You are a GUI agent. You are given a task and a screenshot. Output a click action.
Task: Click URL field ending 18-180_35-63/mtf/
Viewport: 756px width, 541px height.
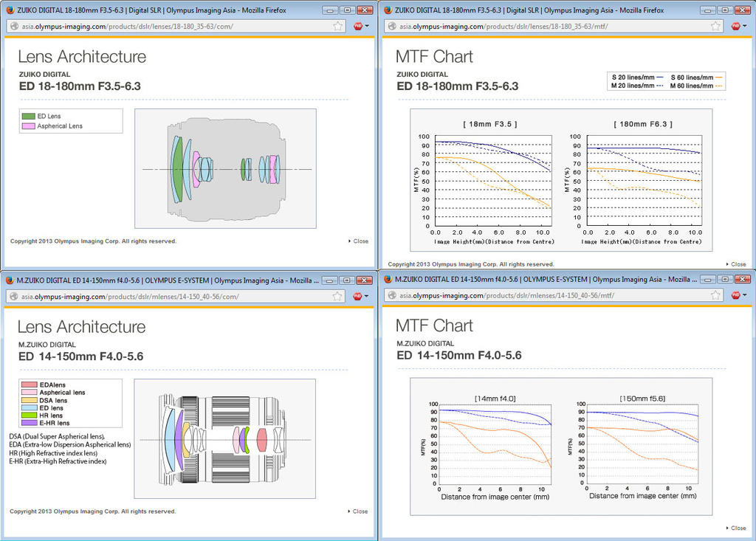pos(554,27)
